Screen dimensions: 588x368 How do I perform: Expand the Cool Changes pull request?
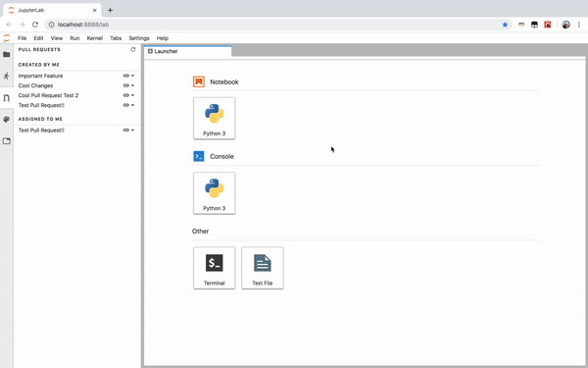point(132,85)
